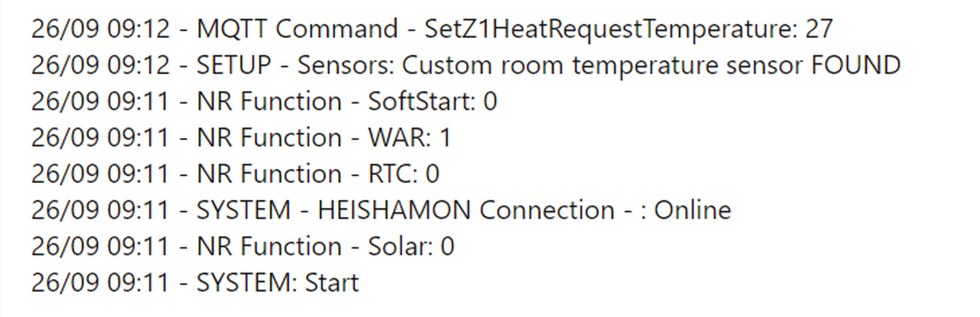
Task: Click the timestamp of the SYSTEM: Start entry
Action: pyautogui.click(x=100, y=283)
